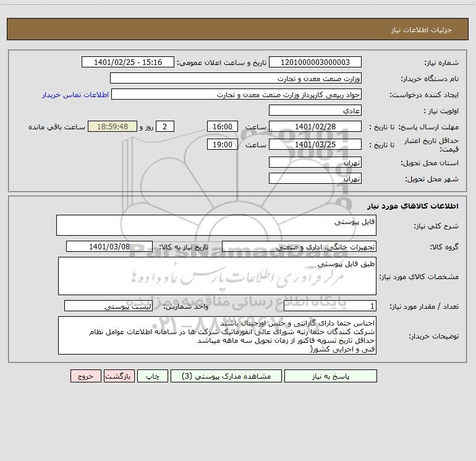This screenshot has width=476, height=461.
Task: Click label تاریخ و ساعت اعلان عمومی
Action: [222, 62]
